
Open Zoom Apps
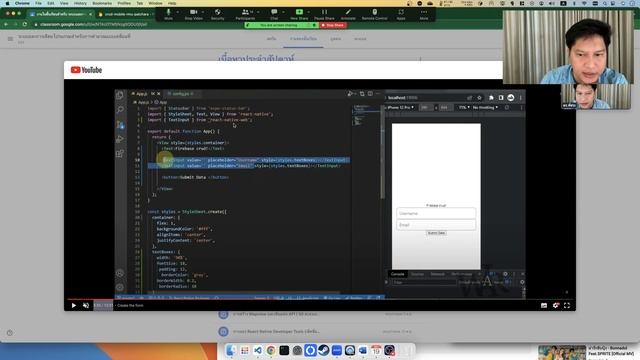point(401,14)
